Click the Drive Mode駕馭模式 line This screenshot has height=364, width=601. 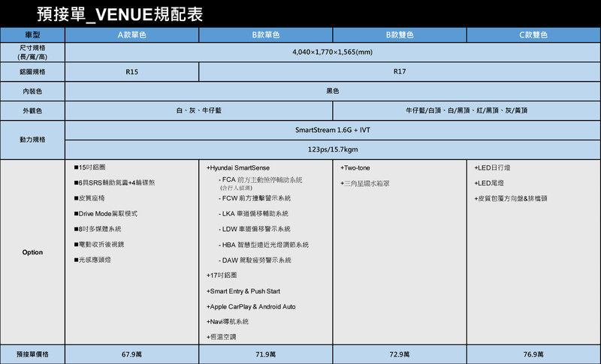(x=106, y=214)
